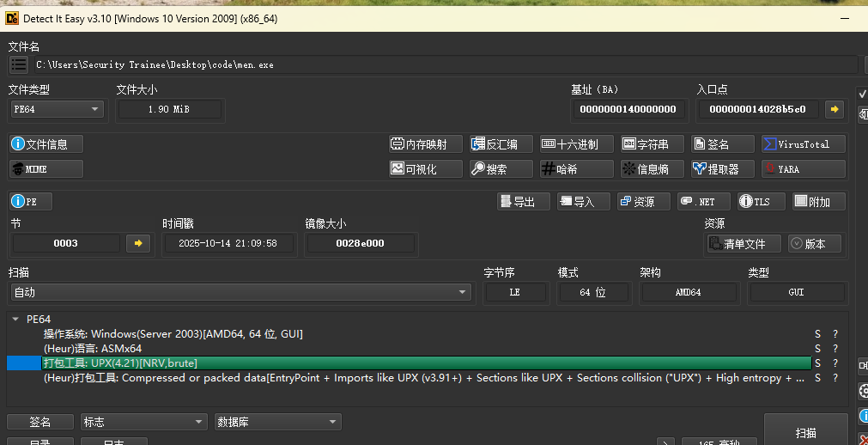Open the .NET button
The width and height of the screenshot is (868, 445).
click(704, 202)
